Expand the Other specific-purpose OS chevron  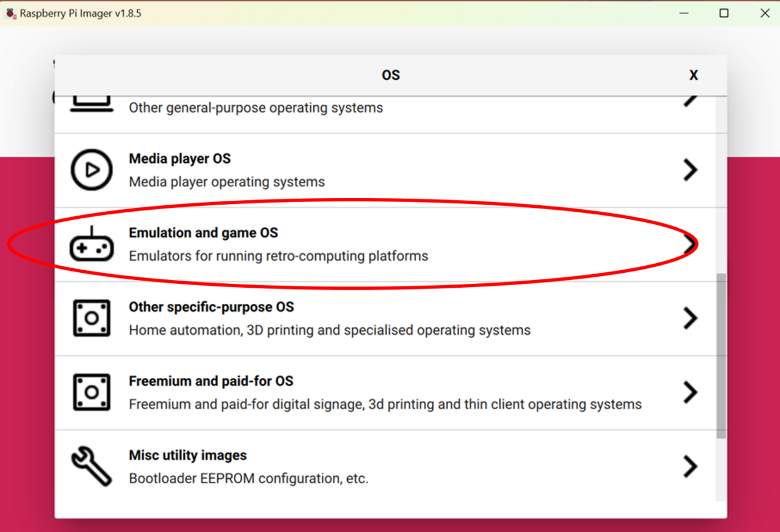click(x=690, y=318)
